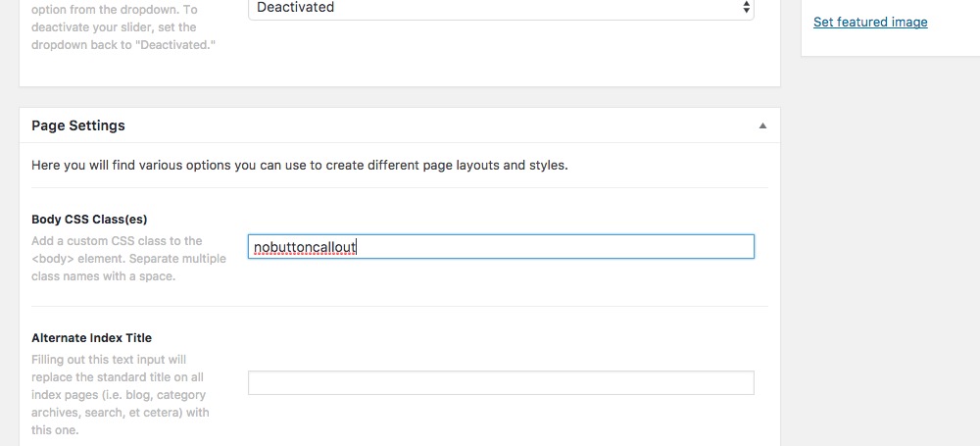Click the 'Filling out this text input' help text
Viewport: 980px width, 446px height.
tap(119, 395)
